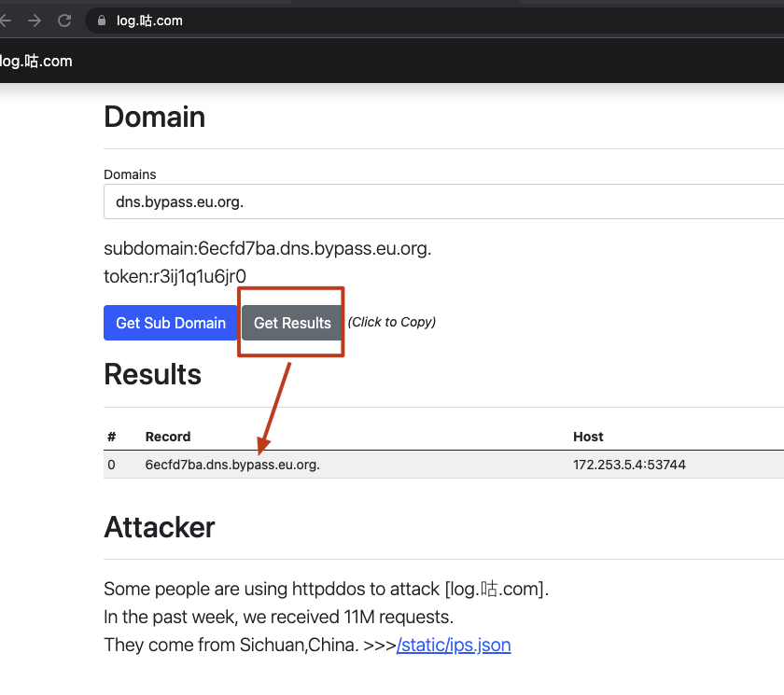Click the Record column header
784x695 pixels.
(168, 437)
